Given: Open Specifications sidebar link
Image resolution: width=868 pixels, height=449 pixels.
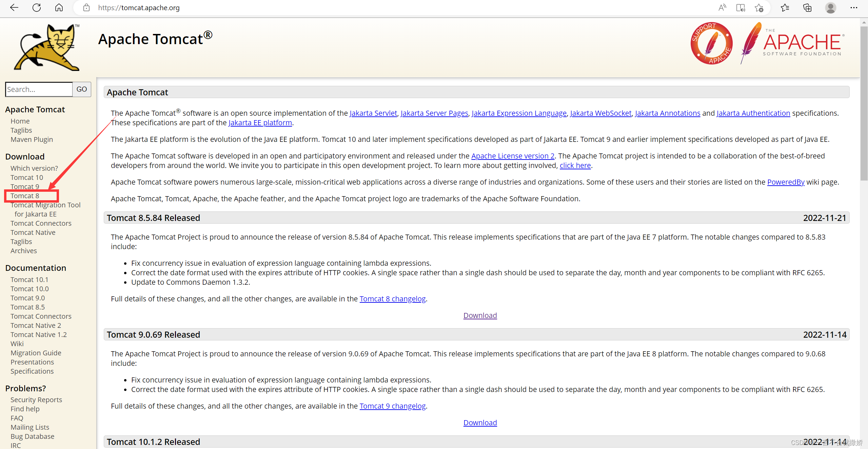Looking at the screenshot, I should click(32, 371).
